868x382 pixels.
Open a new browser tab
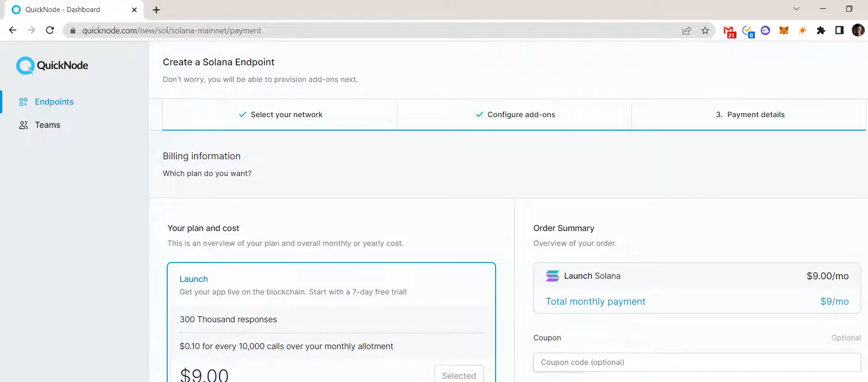click(156, 10)
